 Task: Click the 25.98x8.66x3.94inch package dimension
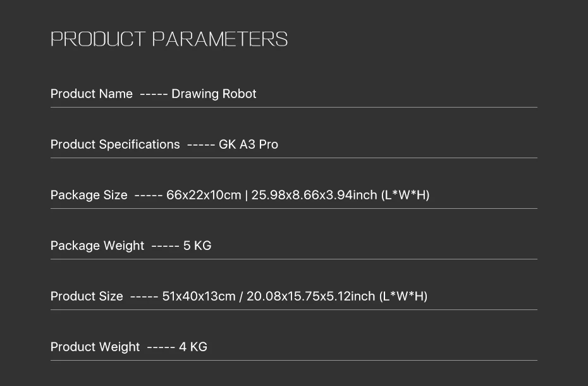pyautogui.click(x=314, y=195)
